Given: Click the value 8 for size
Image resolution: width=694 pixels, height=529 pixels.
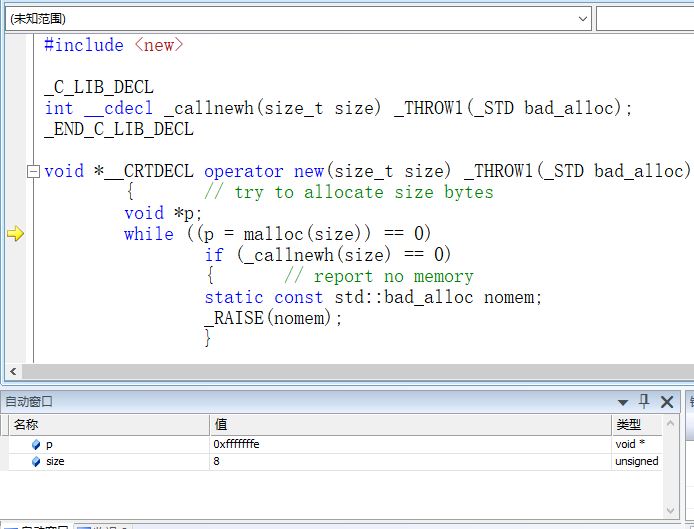Looking at the screenshot, I should pyautogui.click(x=411, y=462).
